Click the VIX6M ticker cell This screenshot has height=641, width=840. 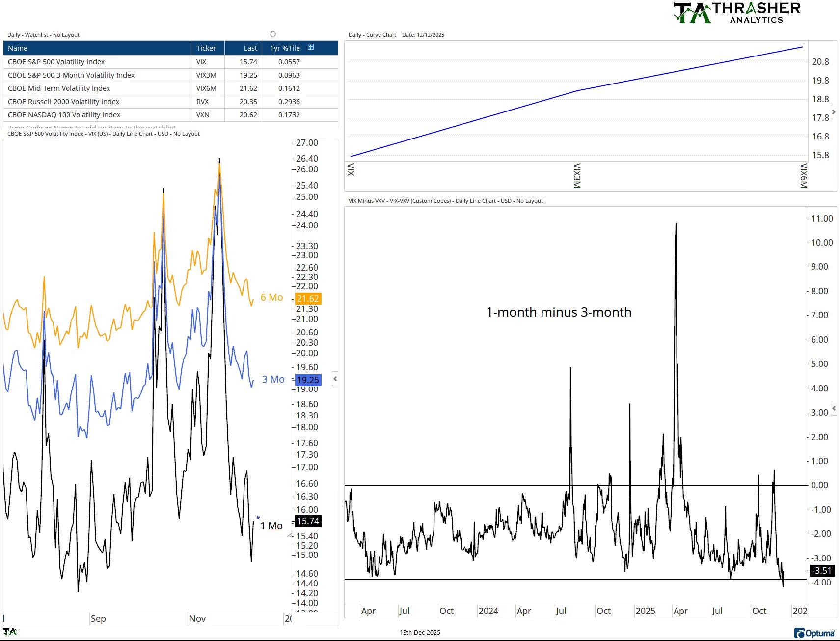[208, 88]
